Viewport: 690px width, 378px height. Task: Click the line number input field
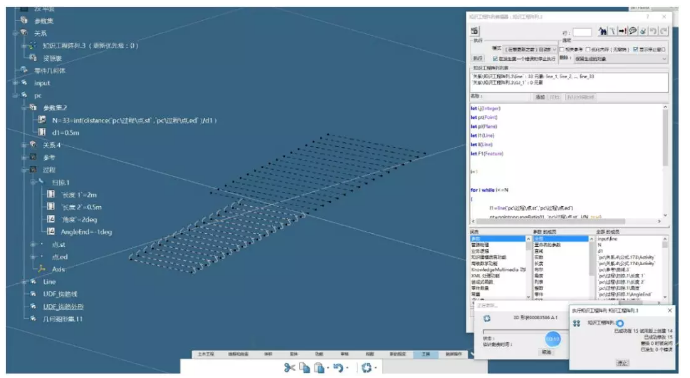point(582,33)
